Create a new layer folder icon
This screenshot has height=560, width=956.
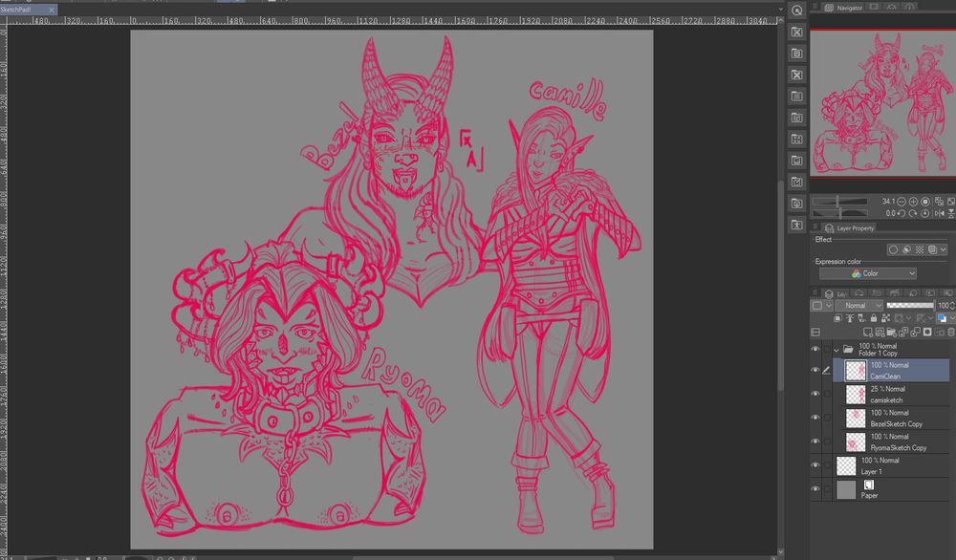point(892,332)
